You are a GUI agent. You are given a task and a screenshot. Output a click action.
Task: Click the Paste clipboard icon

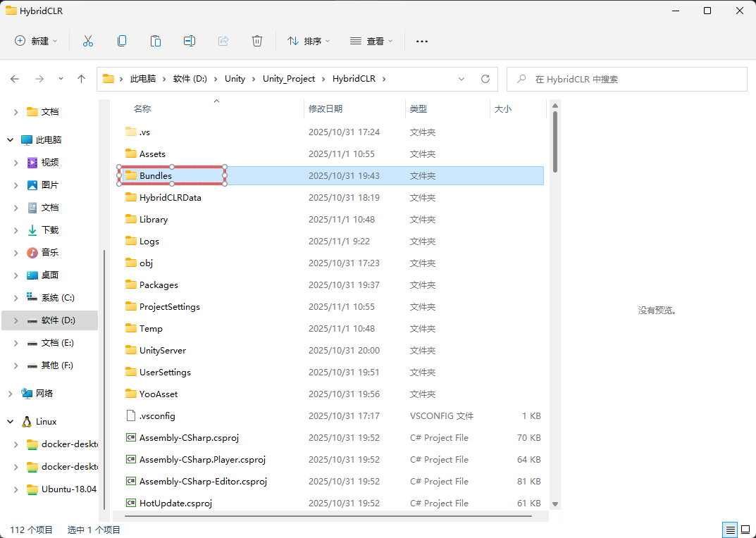click(156, 41)
